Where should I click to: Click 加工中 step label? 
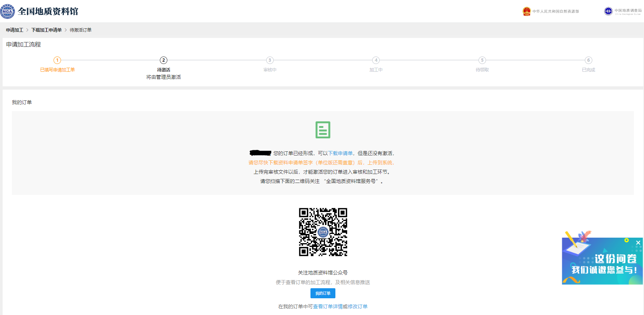point(376,70)
